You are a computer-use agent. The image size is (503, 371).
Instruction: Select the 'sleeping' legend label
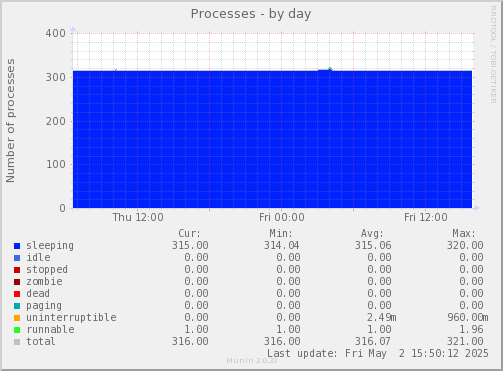pyautogui.click(x=50, y=246)
